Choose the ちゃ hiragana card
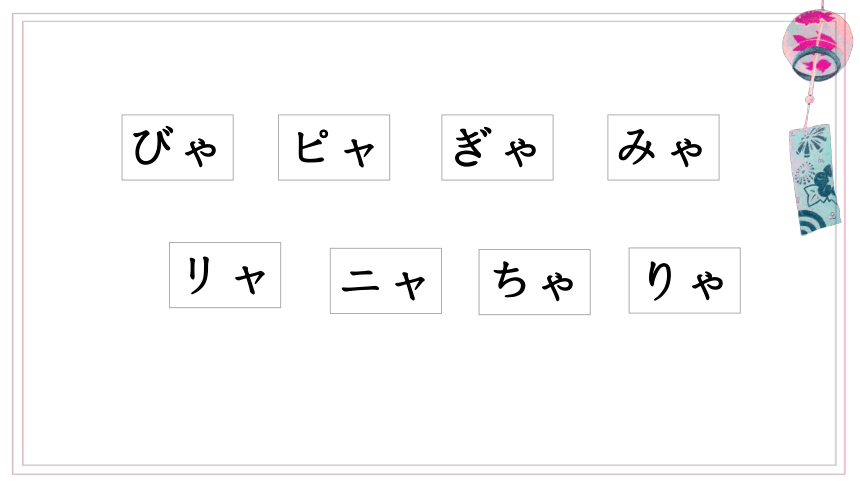 (x=535, y=282)
